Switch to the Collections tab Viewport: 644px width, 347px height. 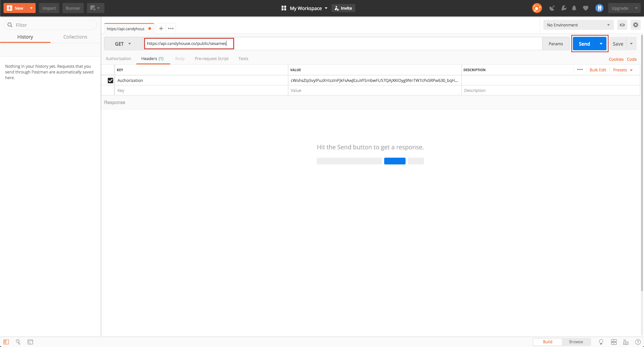click(x=75, y=37)
